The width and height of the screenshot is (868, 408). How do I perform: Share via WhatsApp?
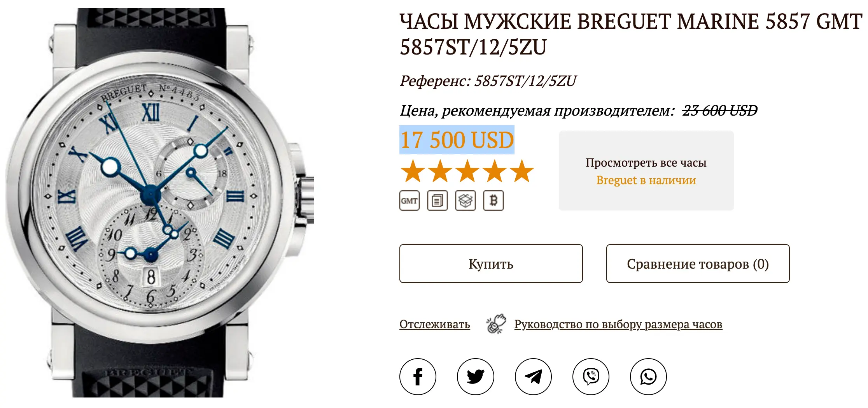pyautogui.click(x=648, y=376)
